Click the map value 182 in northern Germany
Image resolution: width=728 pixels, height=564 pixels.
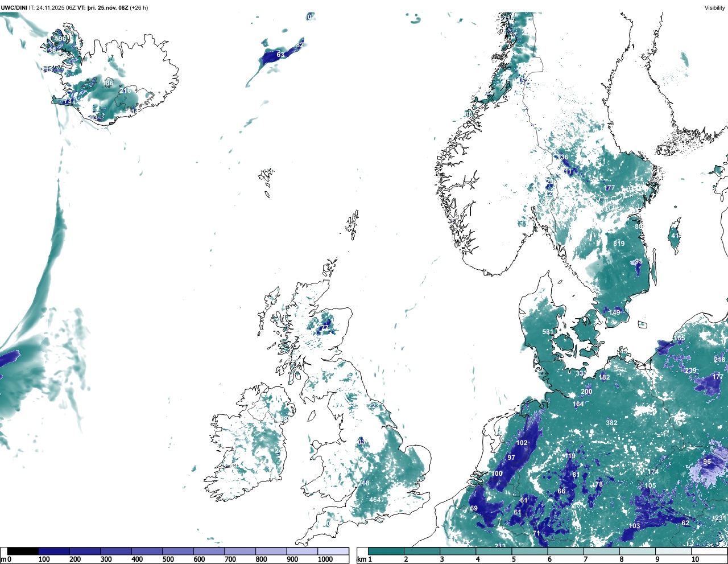coord(604,377)
